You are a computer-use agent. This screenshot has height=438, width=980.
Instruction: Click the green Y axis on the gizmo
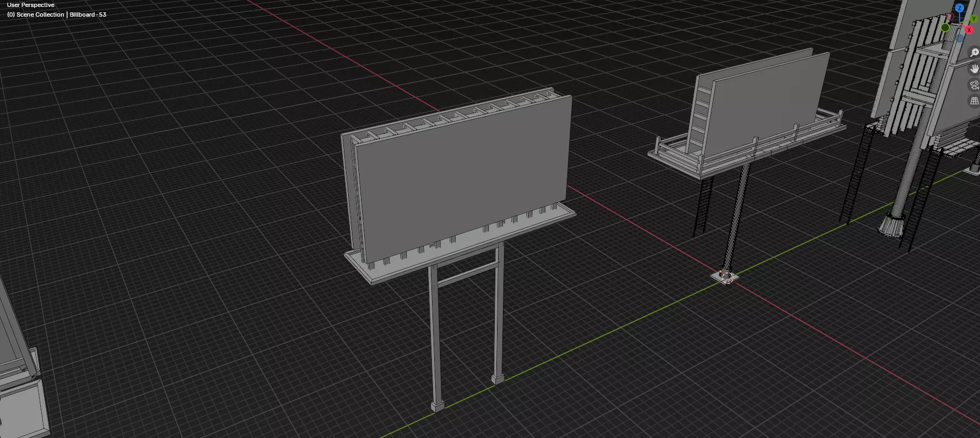[974, 19]
